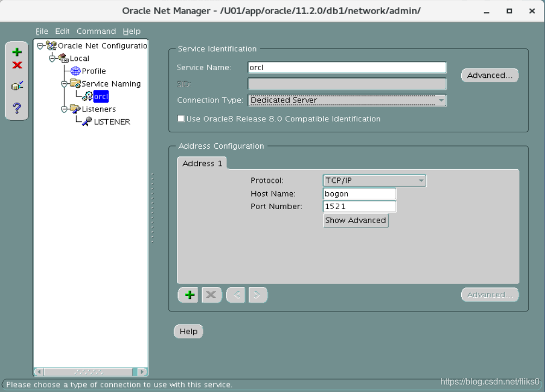
Task: Click the Host Name field containing bogon
Action: tap(359, 194)
